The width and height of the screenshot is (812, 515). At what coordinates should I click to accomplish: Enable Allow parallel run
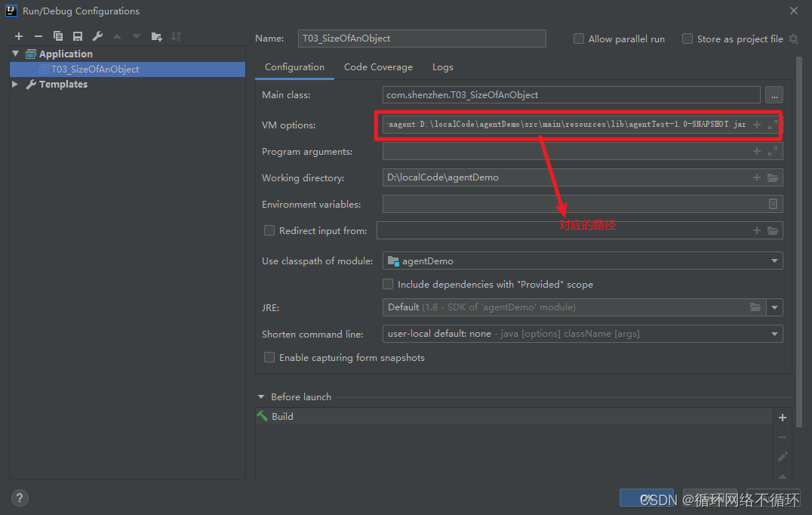(x=578, y=39)
